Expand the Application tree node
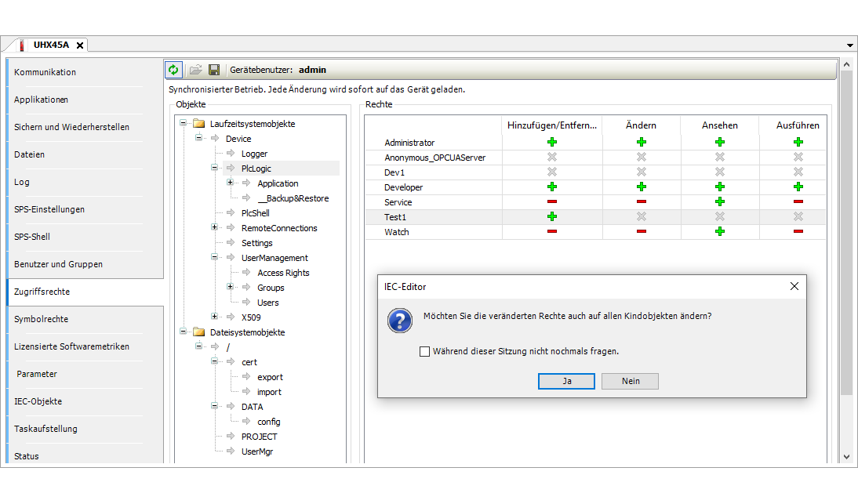The height and width of the screenshot is (504, 858). coord(231,183)
